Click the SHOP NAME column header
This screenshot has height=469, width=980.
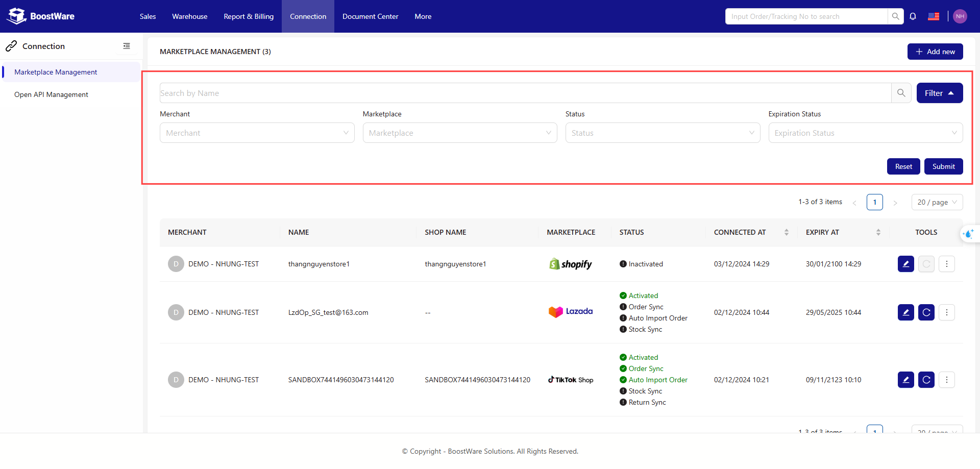point(445,232)
